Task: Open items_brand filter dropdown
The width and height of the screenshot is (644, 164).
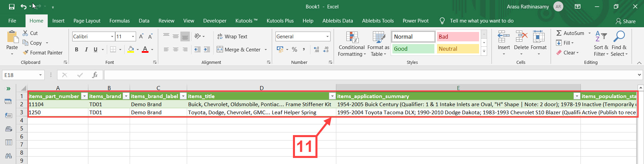Action: click(x=126, y=96)
